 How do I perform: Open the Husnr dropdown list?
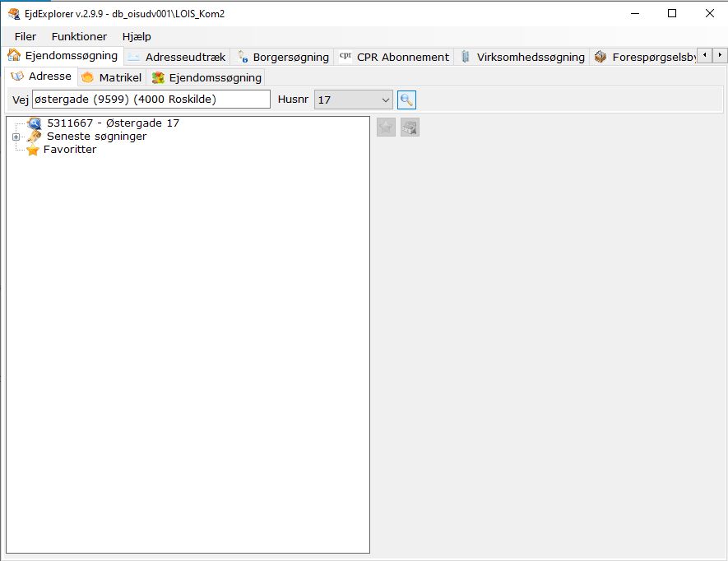(386, 100)
